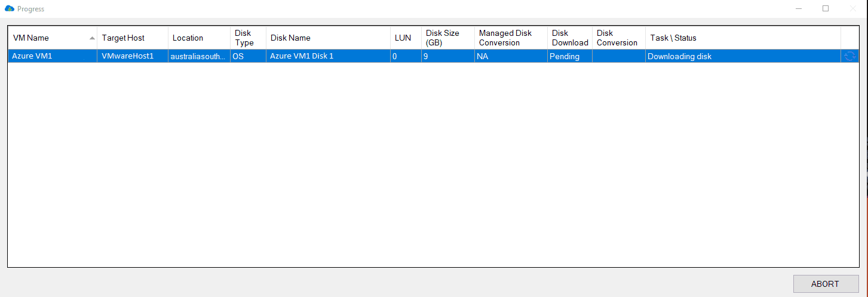Image resolution: width=868 pixels, height=297 pixels.
Task: Sort by Disk Size (GB) header
Action: pos(443,38)
